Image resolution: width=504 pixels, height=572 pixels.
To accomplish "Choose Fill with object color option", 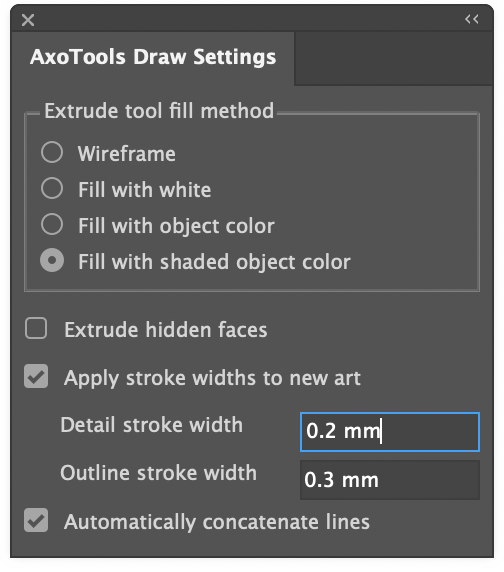I will tap(52, 224).
